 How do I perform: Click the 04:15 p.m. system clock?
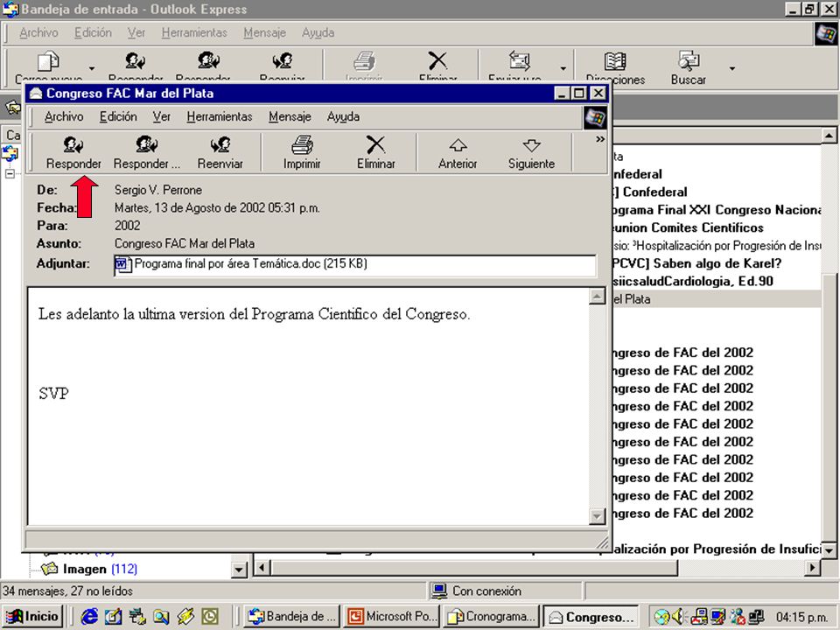pos(801,617)
